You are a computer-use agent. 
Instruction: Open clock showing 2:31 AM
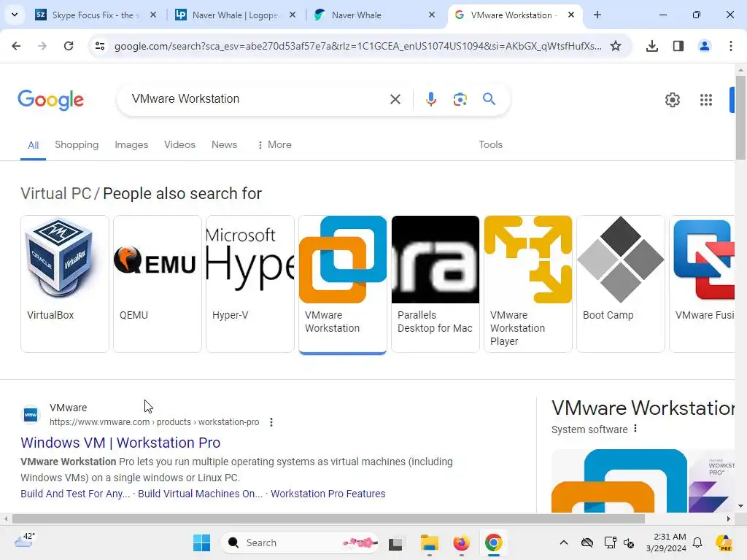666,542
